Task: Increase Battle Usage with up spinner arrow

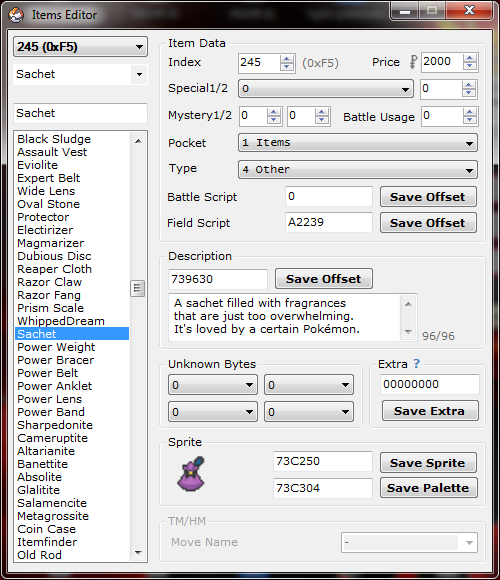Action: (x=469, y=112)
